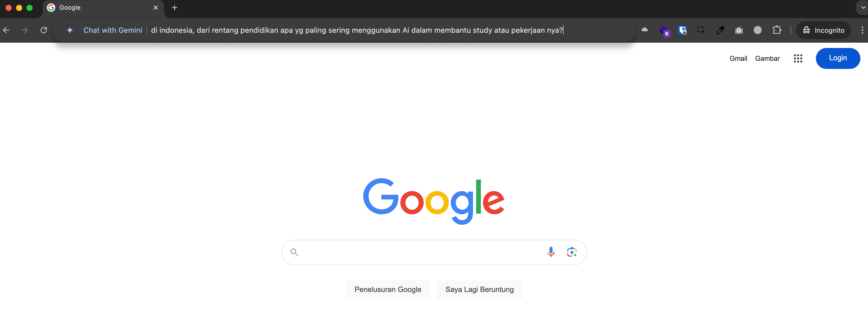Viewport: 868px width, 309px height.
Task: Switch to the Google tab
Action: 94,7
